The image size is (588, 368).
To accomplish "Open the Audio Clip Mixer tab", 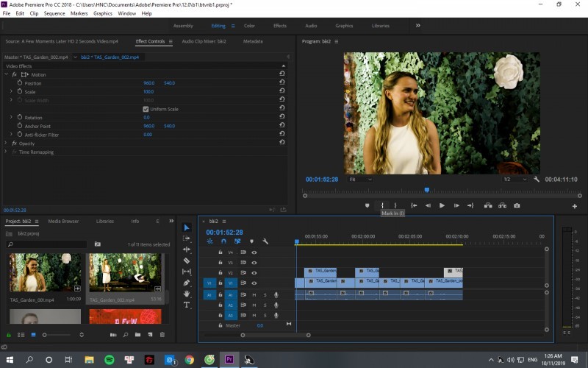I will (204, 41).
